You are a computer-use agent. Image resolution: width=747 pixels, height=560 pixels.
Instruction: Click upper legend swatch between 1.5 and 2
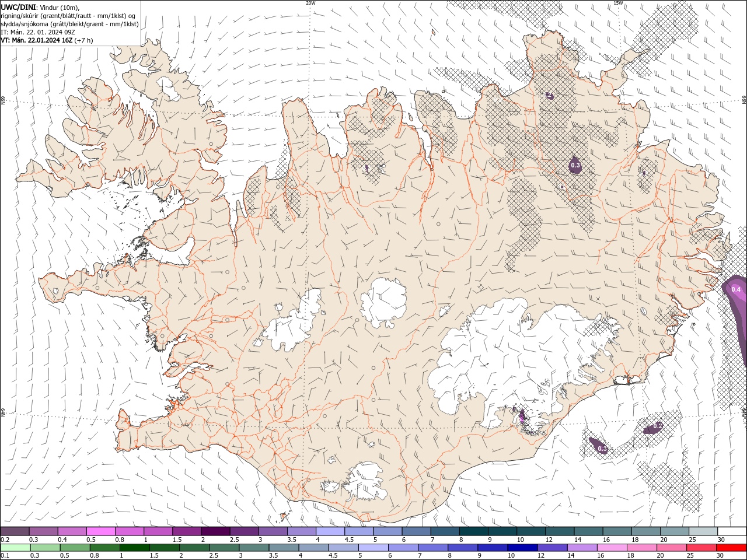click(187, 531)
